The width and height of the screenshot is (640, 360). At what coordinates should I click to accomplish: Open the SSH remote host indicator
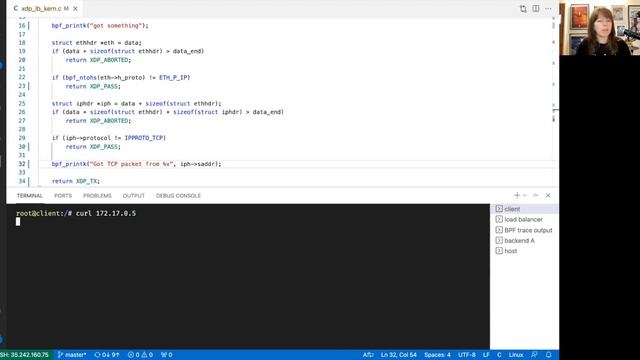point(25,355)
